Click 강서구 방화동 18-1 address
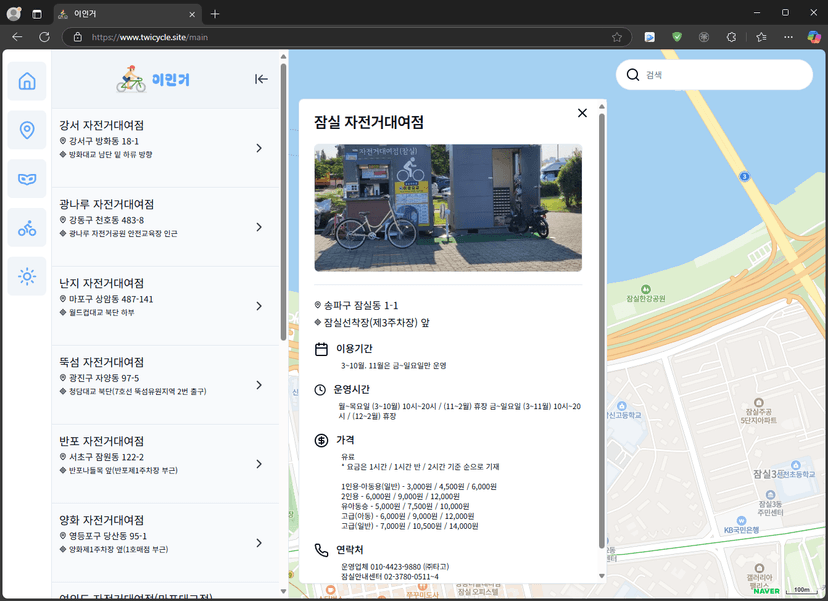Viewport: 828px width, 601px height. pos(104,141)
